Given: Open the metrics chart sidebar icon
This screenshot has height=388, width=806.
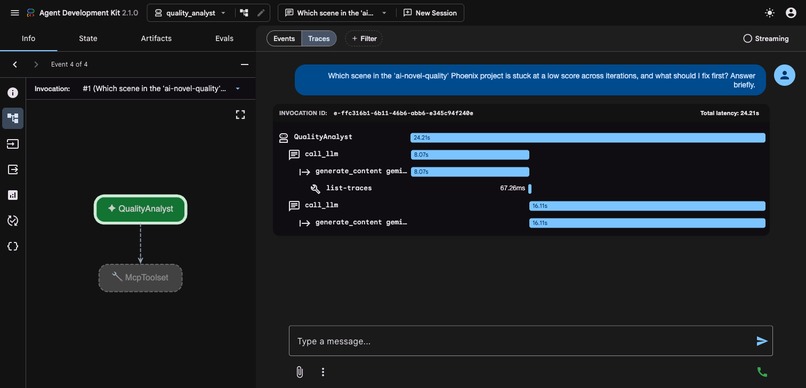Looking at the screenshot, I should [x=13, y=195].
